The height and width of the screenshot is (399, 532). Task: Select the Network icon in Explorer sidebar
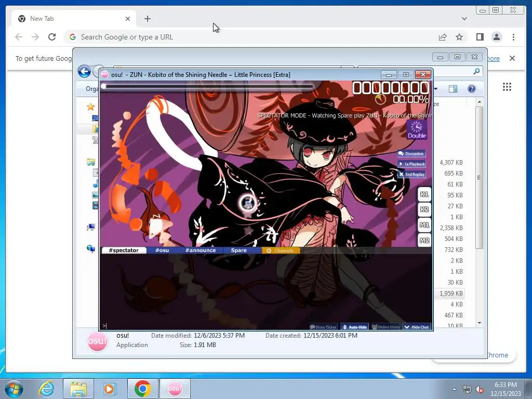[x=90, y=249]
